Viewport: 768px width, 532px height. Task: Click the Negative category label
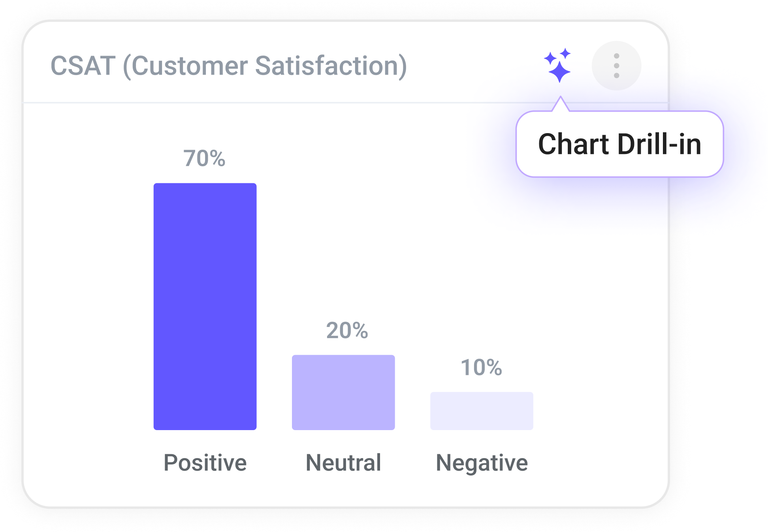[x=482, y=463]
